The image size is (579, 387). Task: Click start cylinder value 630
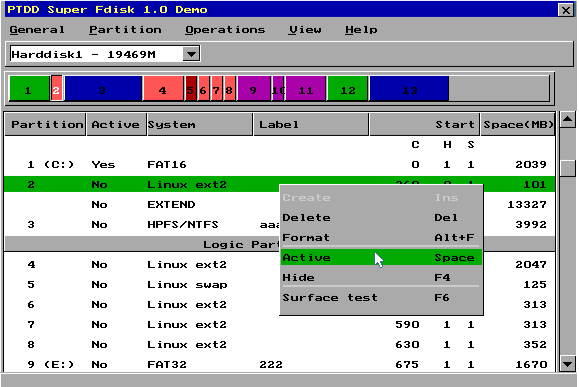tap(407, 344)
